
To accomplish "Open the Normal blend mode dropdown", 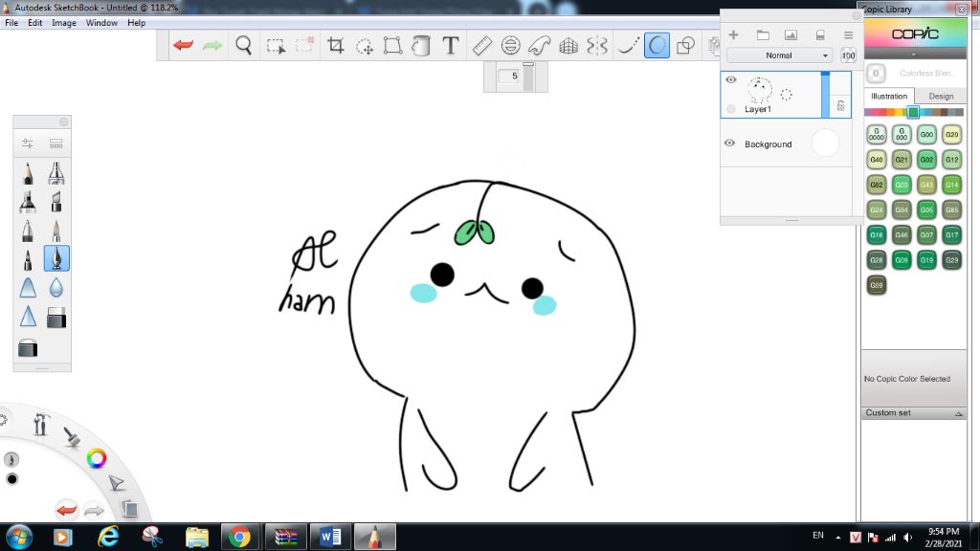I will 779,55.
